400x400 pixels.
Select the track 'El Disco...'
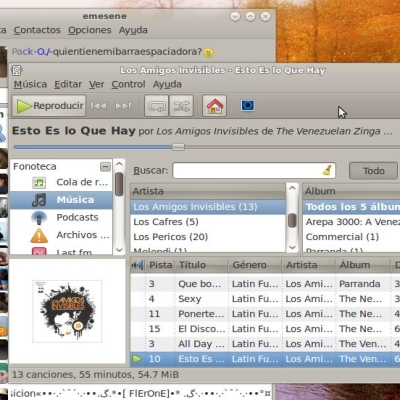click(x=202, y=329)
